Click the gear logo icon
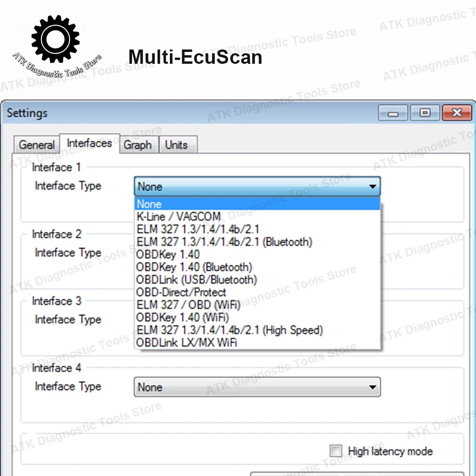 pyautogui.click(x=56, y=40)
